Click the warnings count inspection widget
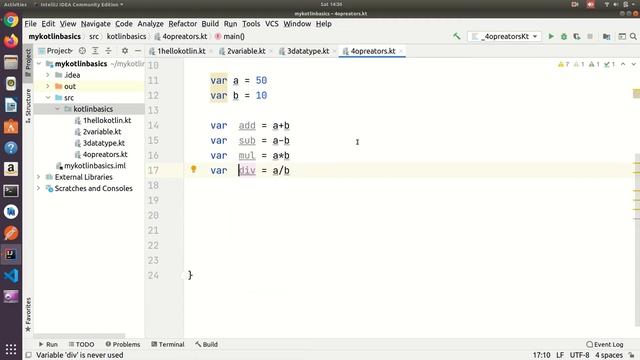The image size is (640, 360). (x=563, y=64)
